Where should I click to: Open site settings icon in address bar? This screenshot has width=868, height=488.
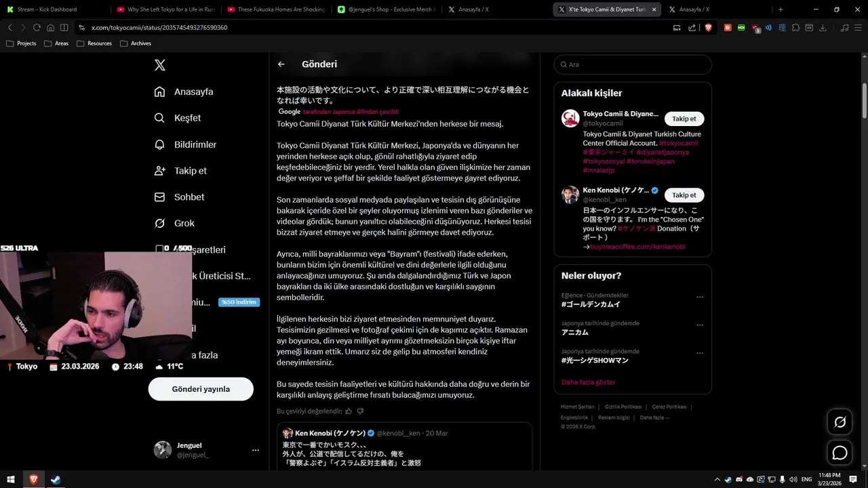tap(82, 28)
